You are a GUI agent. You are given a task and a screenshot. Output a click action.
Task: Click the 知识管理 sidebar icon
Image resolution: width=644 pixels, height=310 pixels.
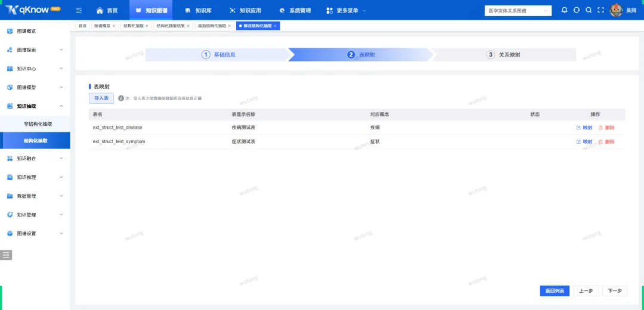point(10,215)
